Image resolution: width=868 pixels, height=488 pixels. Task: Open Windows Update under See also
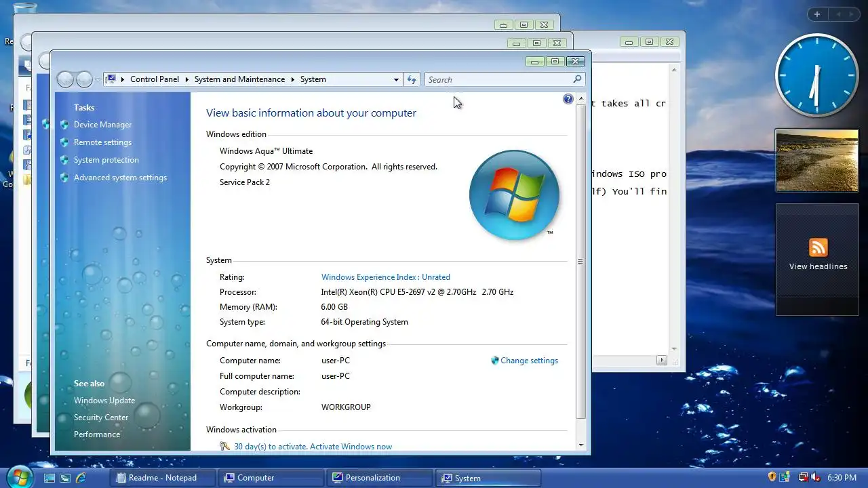(104, 401)
